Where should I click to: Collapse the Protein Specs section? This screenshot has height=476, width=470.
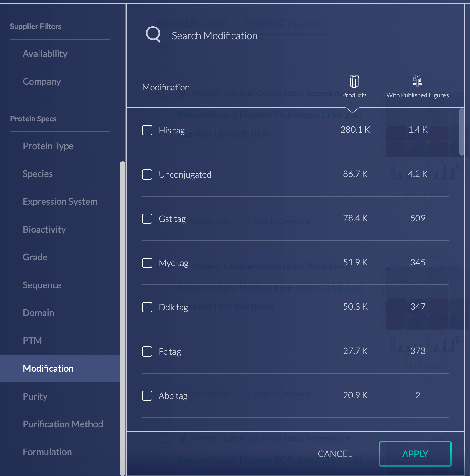point(107,119)
